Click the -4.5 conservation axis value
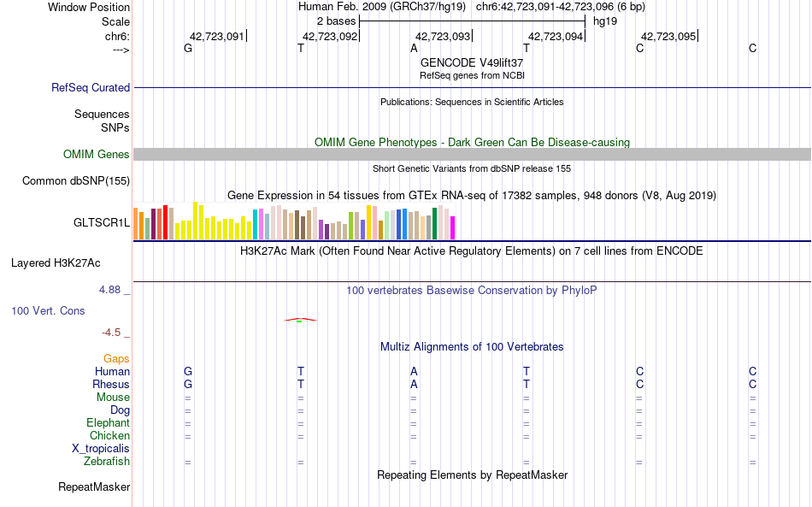This screenshot has height=507, width=812. click(111, 333)
